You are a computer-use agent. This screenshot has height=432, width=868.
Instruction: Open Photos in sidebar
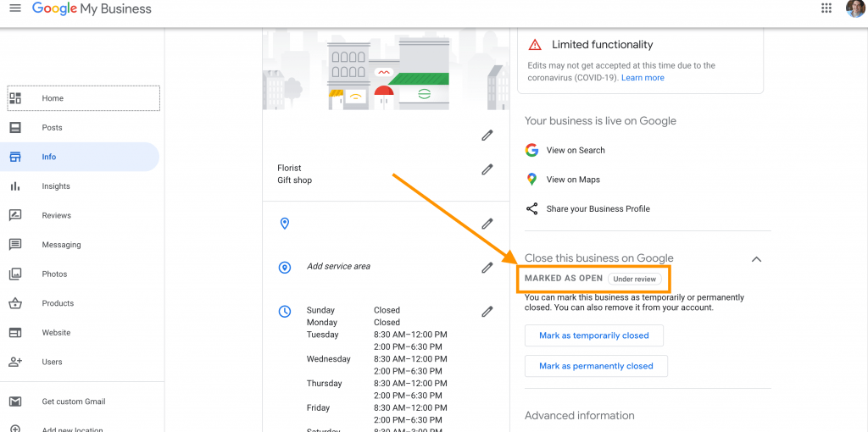(x=80, y=274)
